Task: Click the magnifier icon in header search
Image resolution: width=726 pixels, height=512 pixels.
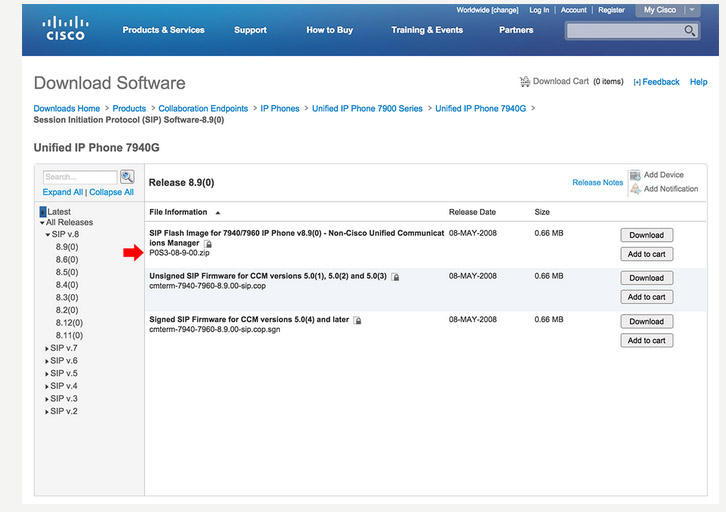Action: [689, 31]
